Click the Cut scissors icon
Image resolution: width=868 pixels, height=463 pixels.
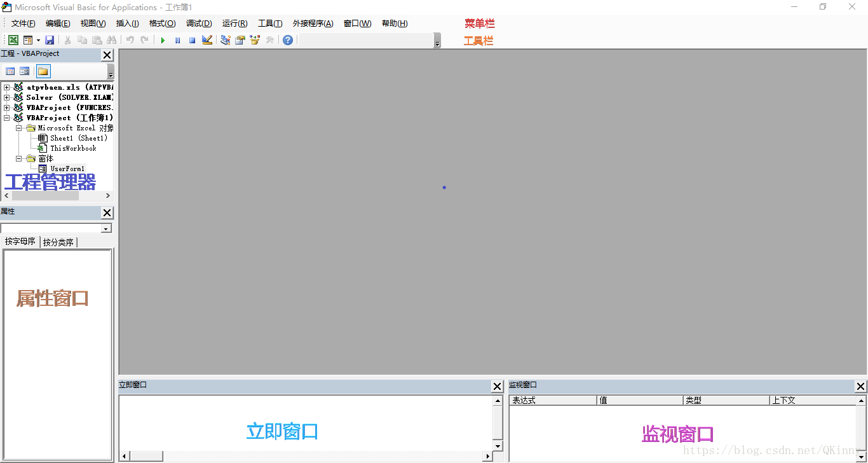click(67, 40)
